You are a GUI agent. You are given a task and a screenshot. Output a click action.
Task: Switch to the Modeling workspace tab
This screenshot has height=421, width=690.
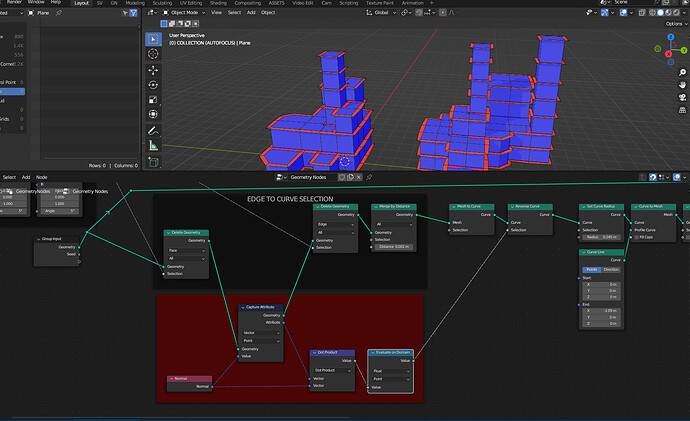coord(135,3)
